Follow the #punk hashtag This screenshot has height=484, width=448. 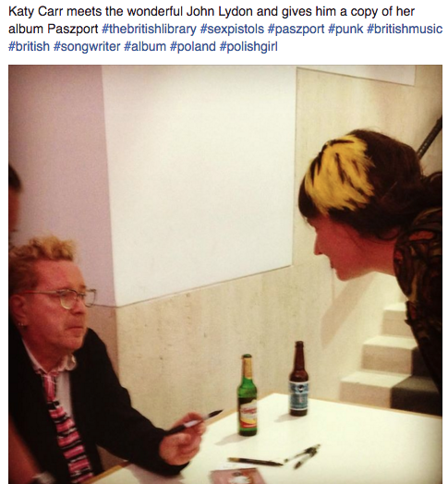point(345,29)
